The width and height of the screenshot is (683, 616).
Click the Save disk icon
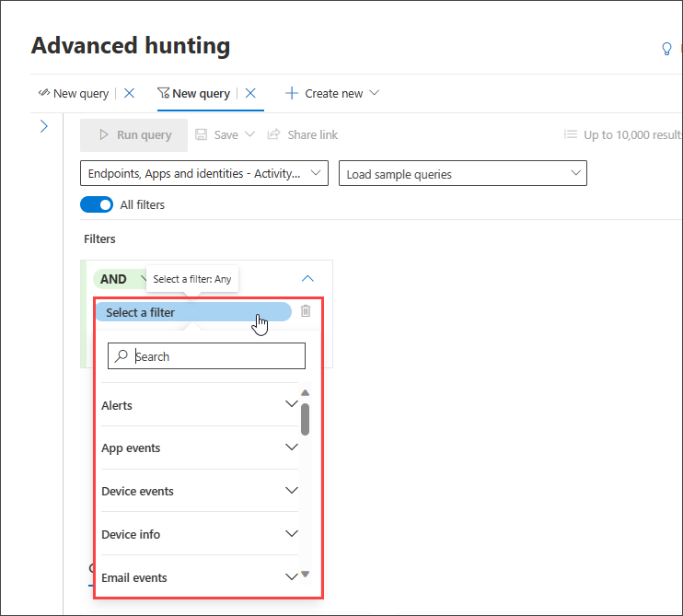pos(201,134)
